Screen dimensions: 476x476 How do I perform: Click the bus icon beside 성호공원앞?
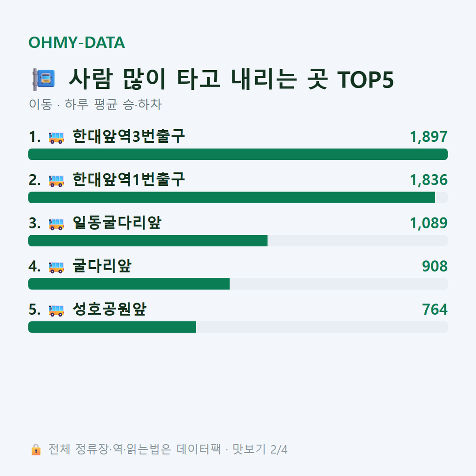(x=56, y=311)
